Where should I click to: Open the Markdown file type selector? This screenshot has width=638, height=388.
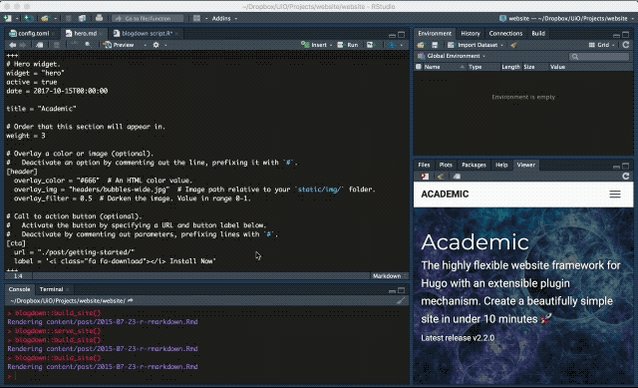pyautogui.click(x=389, y=276)
